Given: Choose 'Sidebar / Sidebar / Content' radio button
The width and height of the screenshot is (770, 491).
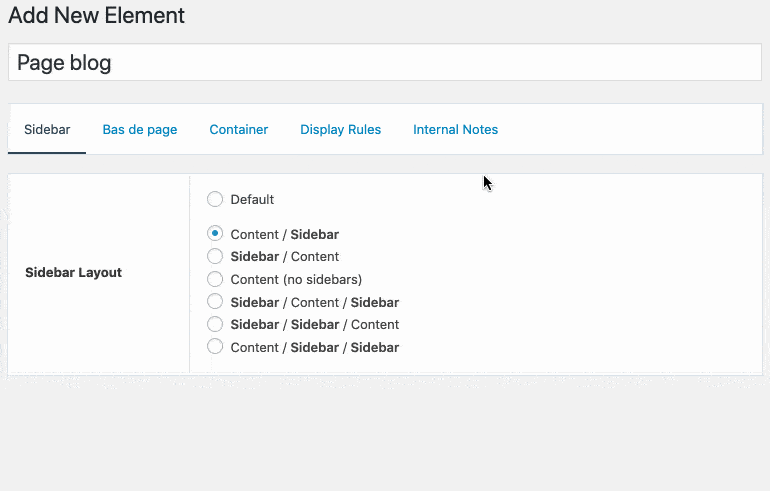Looking at the screenshot, I should click(x=215, y=324).
